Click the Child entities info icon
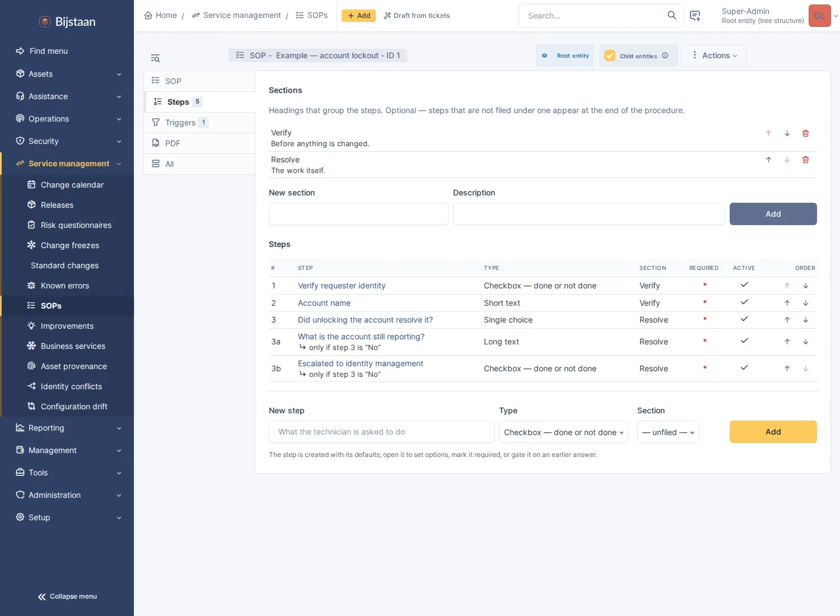Image resolution: width=840 pixels, height=616 pixels. click(665, 55)
